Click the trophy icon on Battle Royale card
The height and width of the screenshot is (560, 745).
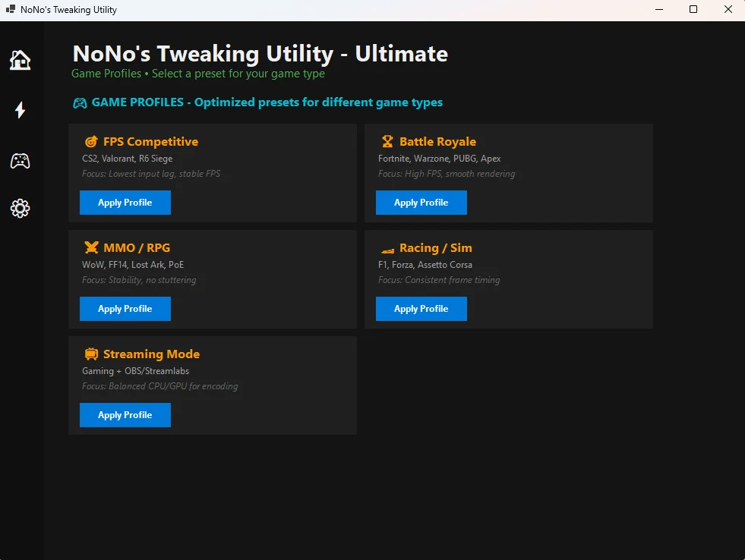tap(387, 141)
